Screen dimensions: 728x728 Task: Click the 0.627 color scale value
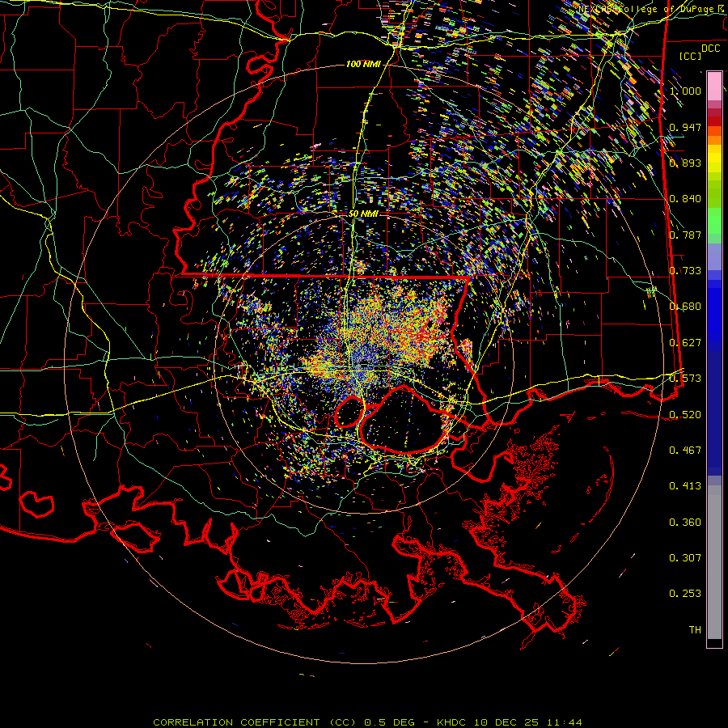coord(685,343)
